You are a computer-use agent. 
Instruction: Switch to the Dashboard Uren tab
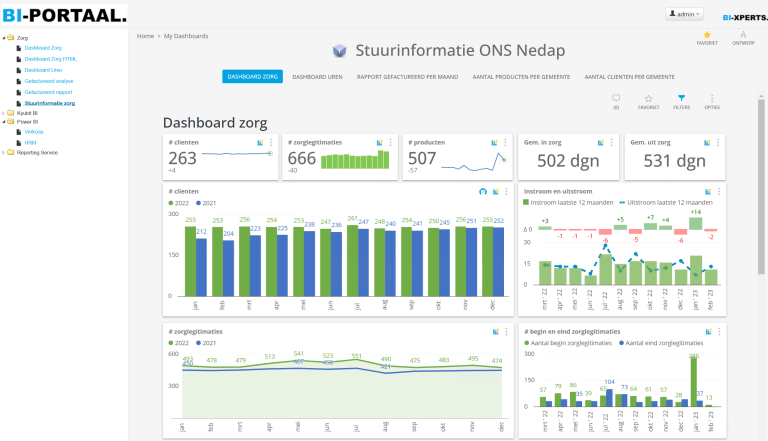318,76
